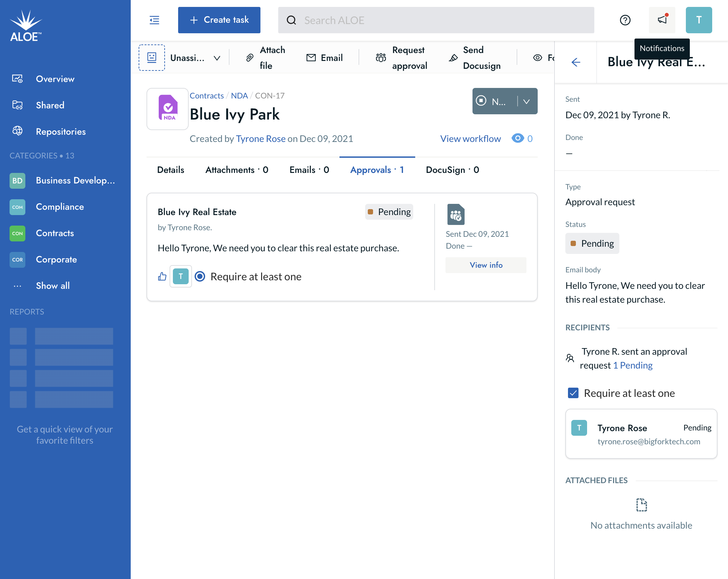Click the help question mark icon
The image size is (728, 579).
click(625, 20)
